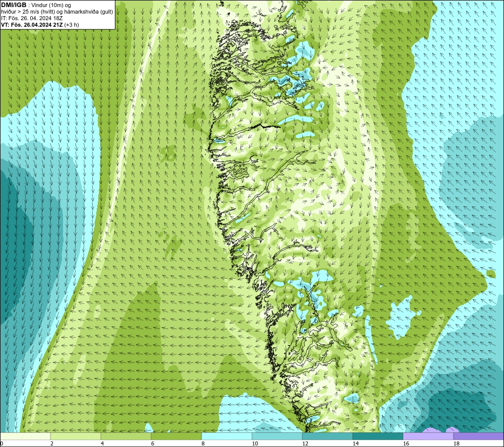Click the scale label '10'

(255, 443)
